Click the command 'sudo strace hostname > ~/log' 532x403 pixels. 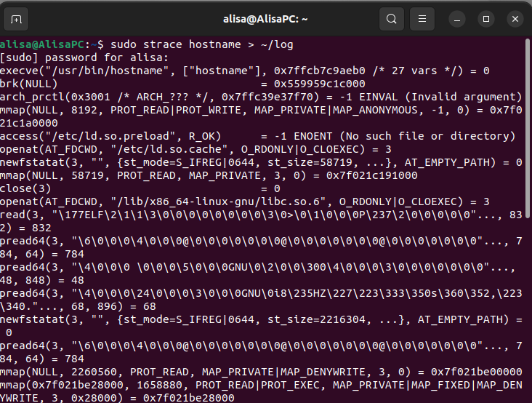point(202,44)
